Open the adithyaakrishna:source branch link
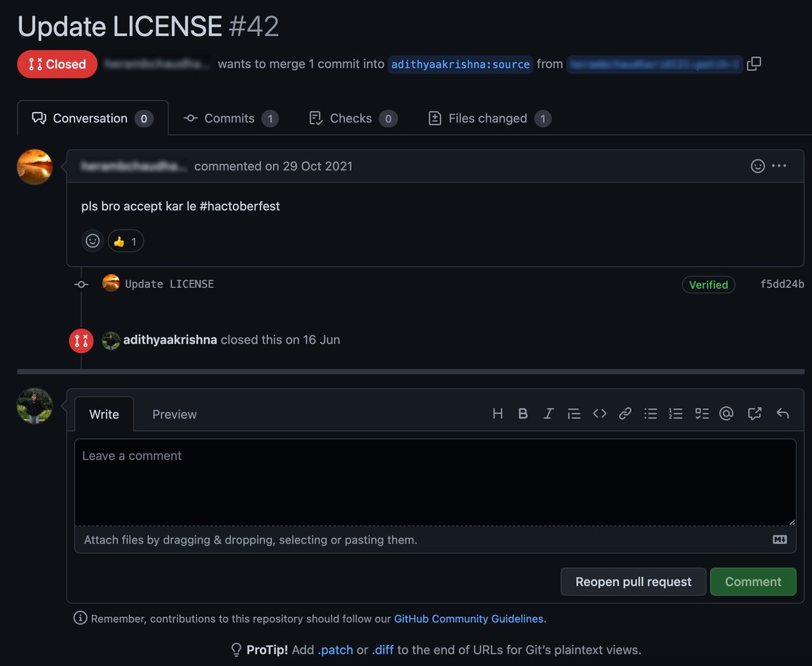The width and height of the screenshot is (812, 666). pyautogui.click(x=461, y=64)
